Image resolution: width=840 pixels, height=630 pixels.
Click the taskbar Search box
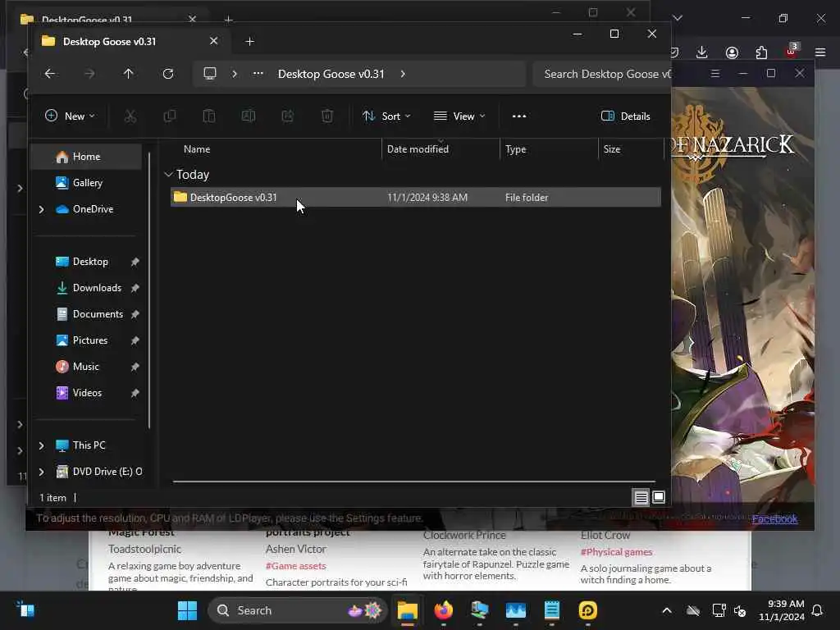point(298,610)
